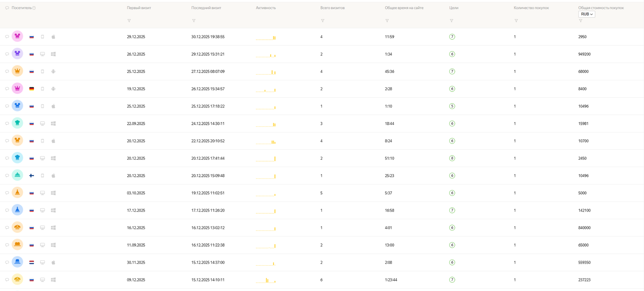
Task: Click the help icon next to Посетитель
Action: (34, 8)
